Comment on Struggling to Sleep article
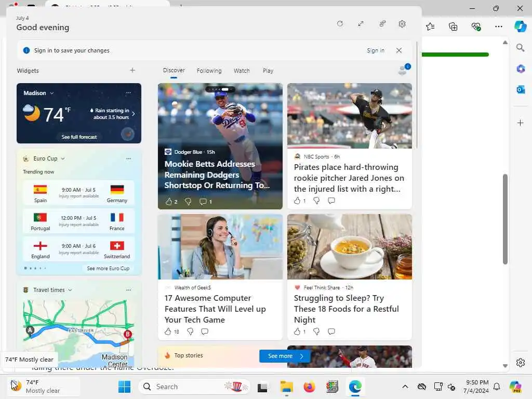The width and height of the screenshot is (532, 399). pyautogui.click(x=331, y=331)
